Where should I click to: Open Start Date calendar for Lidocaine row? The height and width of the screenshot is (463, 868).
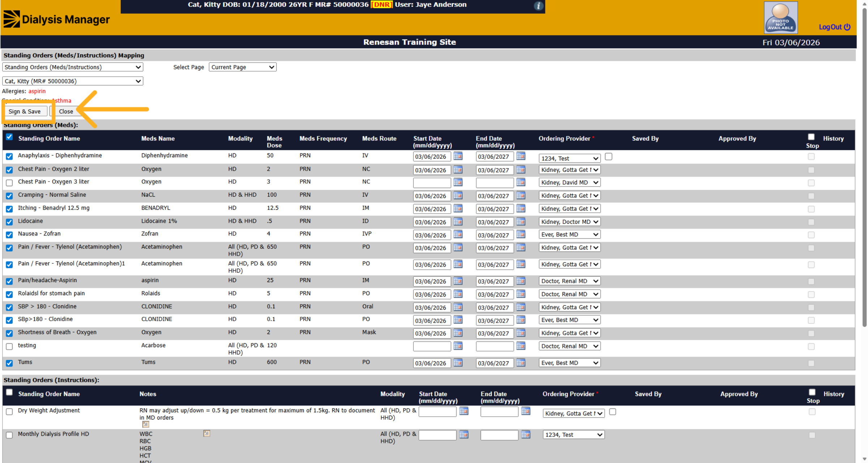click(458, 222)
